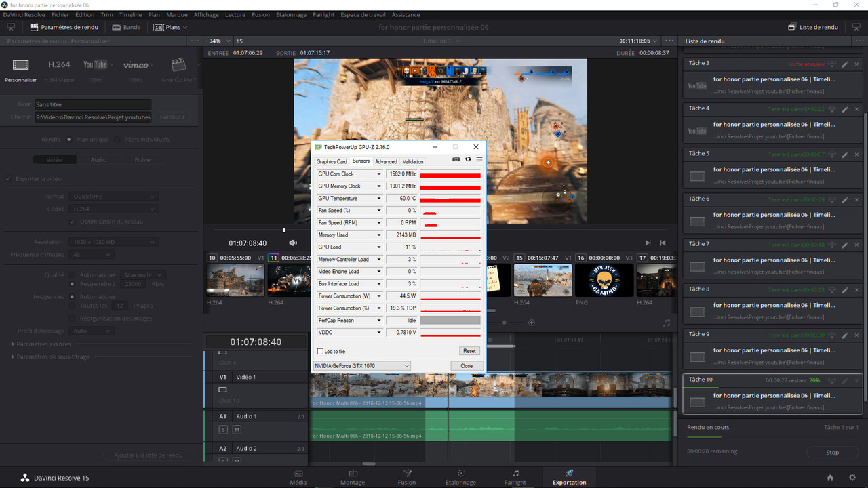Image resolution: width=868 pixels, height=488 pixels.
Task: Expand the Paramètres de sous-titrage section
Action: (x=50, y=357)
